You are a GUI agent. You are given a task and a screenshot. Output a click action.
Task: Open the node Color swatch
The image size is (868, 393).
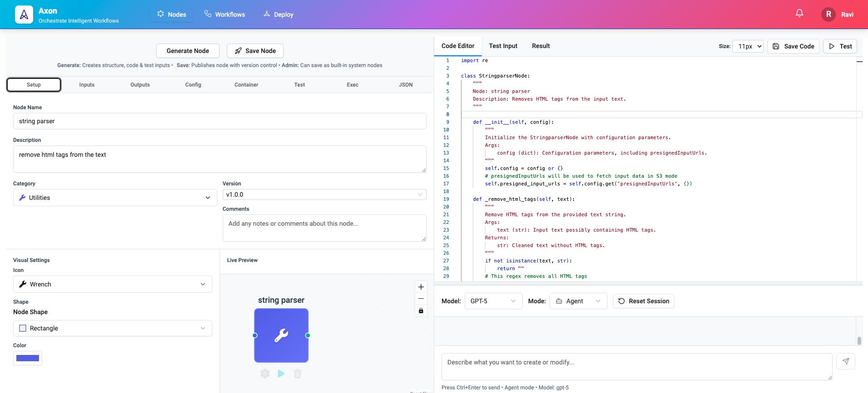28,358
